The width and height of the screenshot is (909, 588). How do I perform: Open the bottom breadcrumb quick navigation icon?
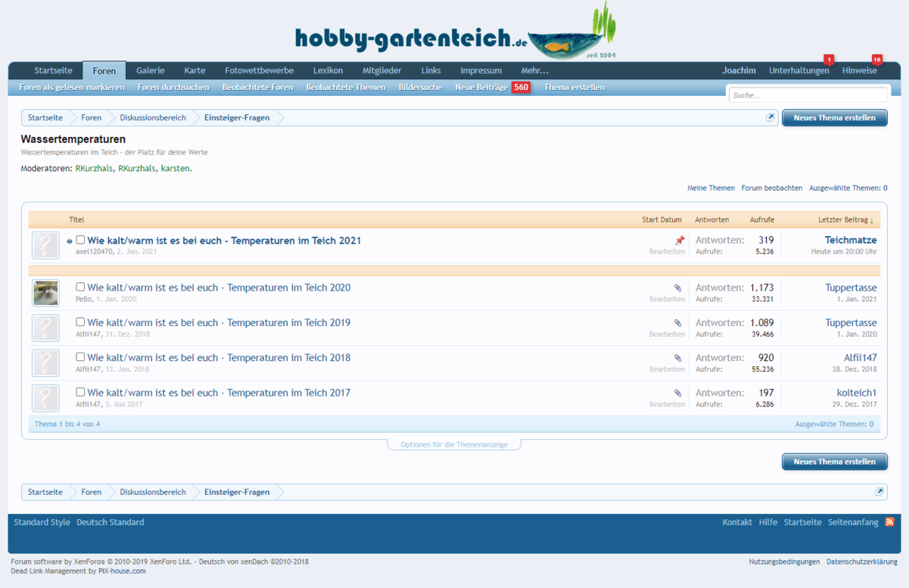point(879,492)
